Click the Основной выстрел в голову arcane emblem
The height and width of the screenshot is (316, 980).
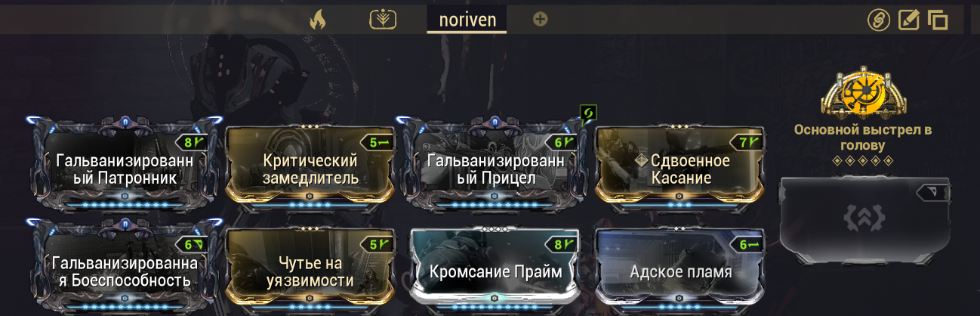pyautogui.click(x=862, y=96)
